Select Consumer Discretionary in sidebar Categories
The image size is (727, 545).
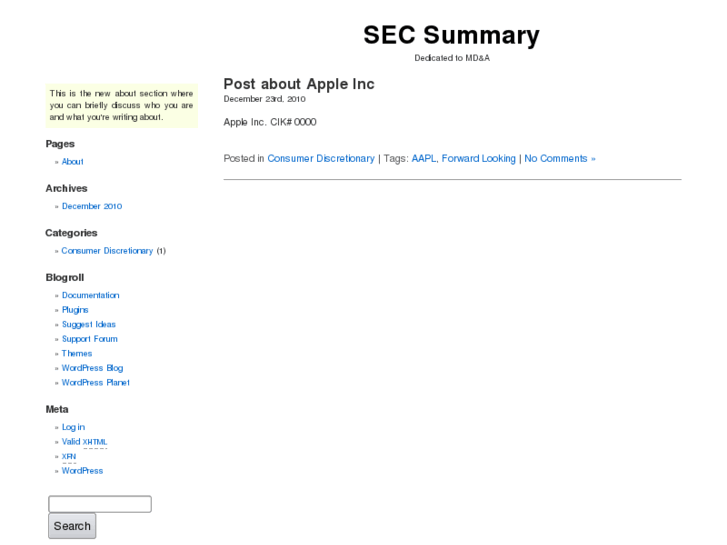tap(107, 251)
